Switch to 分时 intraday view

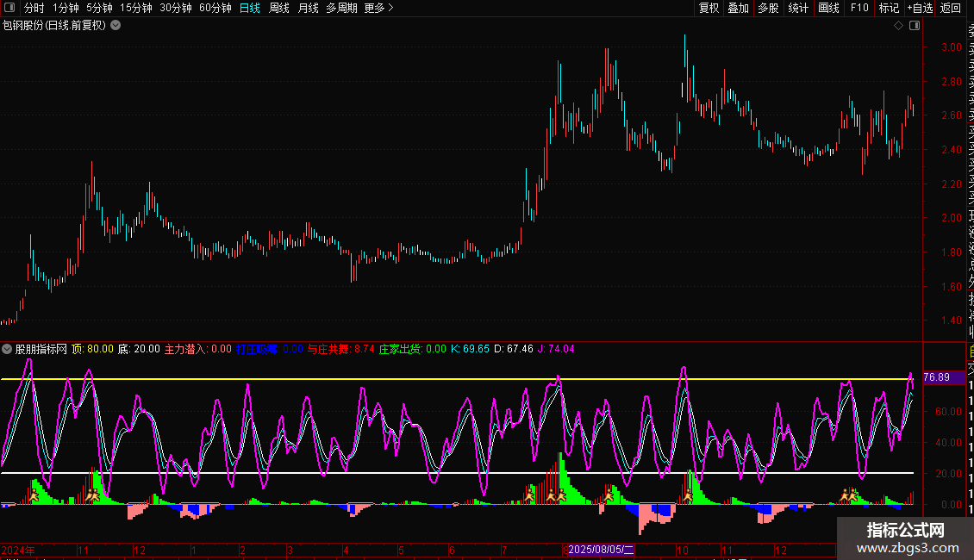click(34, 8)
